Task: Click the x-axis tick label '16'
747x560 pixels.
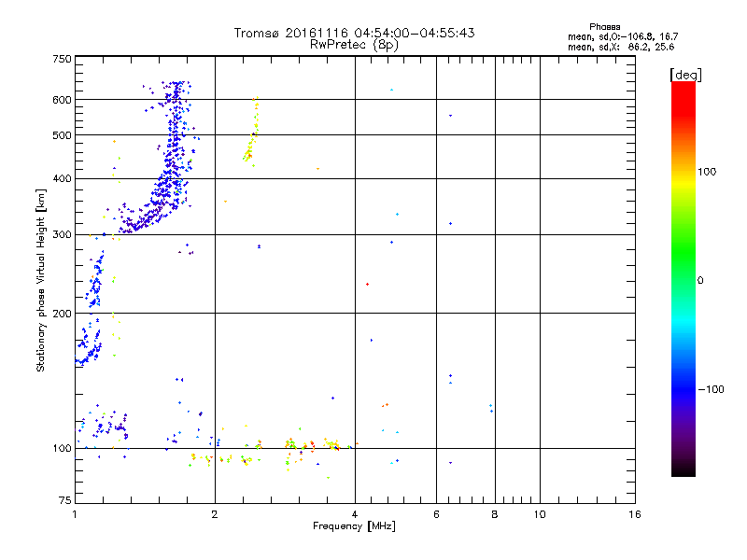Action: pyautogui.click(x=635, y=514)
